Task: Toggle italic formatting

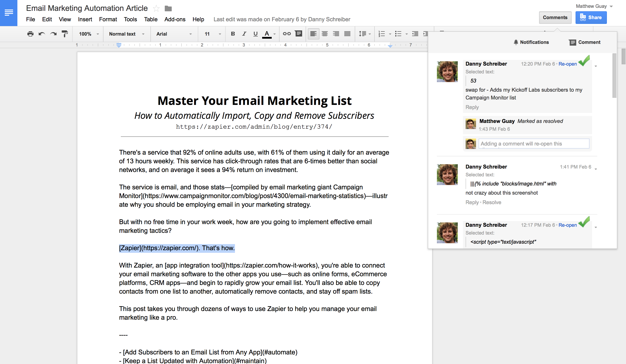Action: [x=244, y=34]
